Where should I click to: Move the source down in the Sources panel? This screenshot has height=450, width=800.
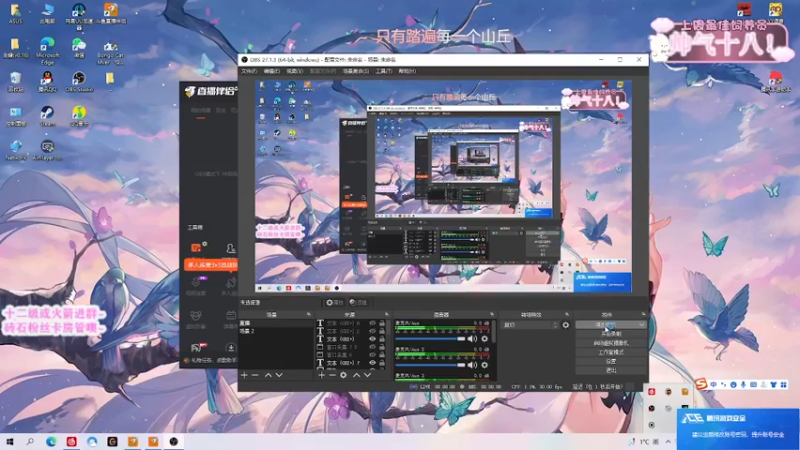point(367,375)
